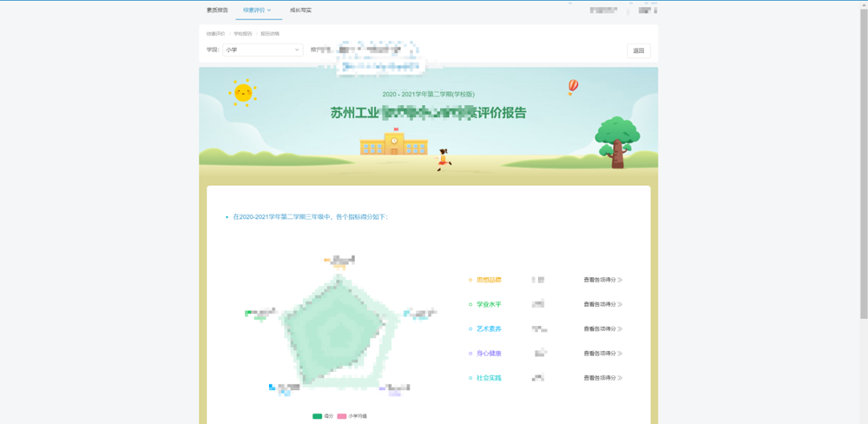View 查看各项得分 for 思想品德

pyautogui.click(x=603, y=280)
